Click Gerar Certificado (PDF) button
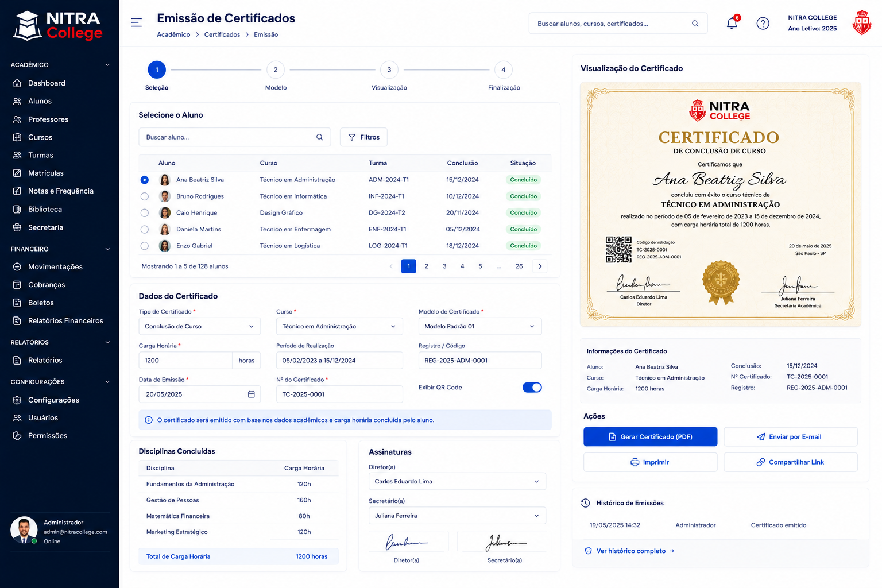Viewport: 882px width, 588px height. (x=651, y=436)
